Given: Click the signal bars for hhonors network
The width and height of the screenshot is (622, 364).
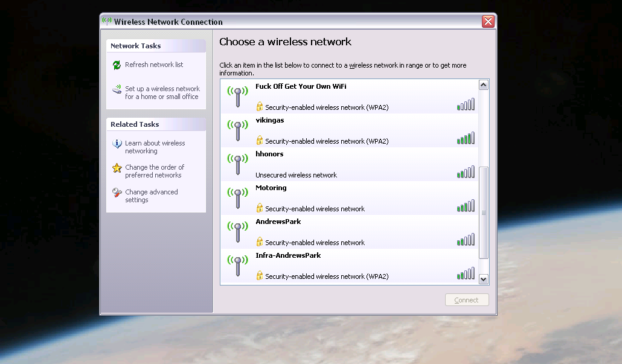Looking at the screenshot, I should tap(466, 173).
